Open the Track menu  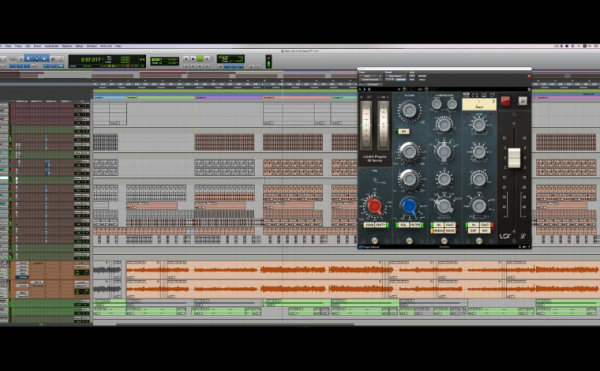point(18,46)
